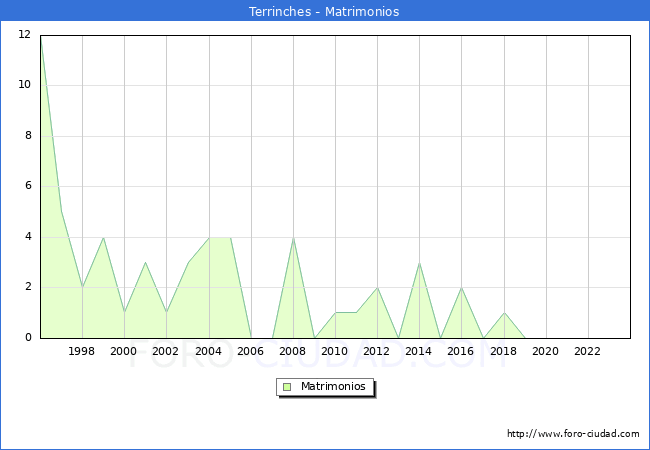The width and height of the screenshot is (650, 450).
Task: Click the 2014 data peak at value 3
Action: [420, 263]
